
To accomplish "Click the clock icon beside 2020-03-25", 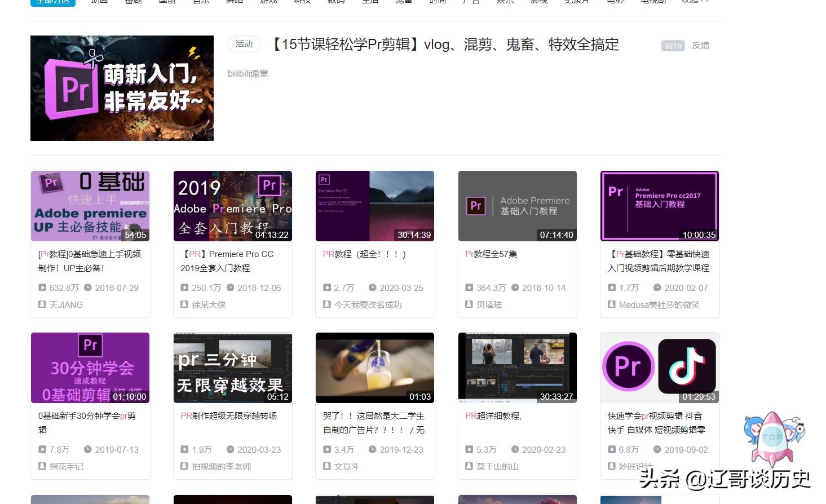I will (x=373, y=288).
